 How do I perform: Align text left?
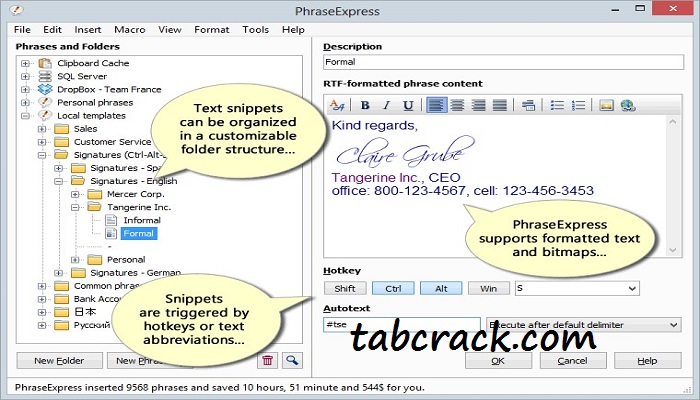[x=436, y=105]
